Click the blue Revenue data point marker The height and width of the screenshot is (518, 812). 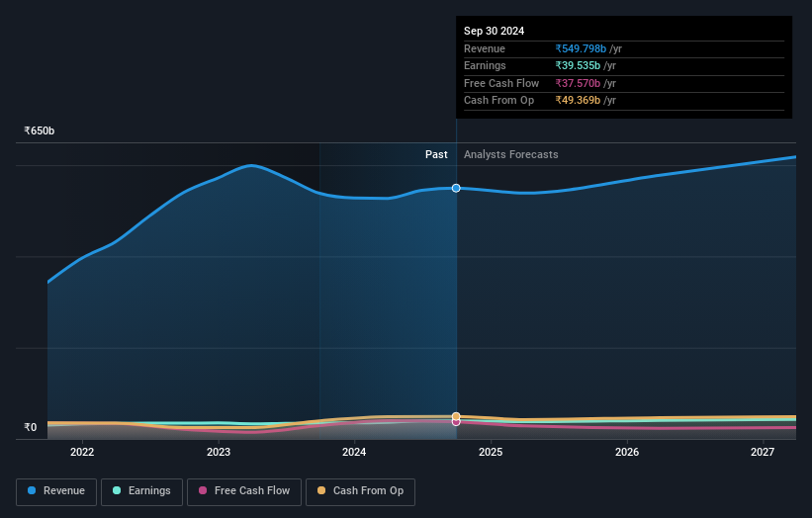click(x=456, y=188)
